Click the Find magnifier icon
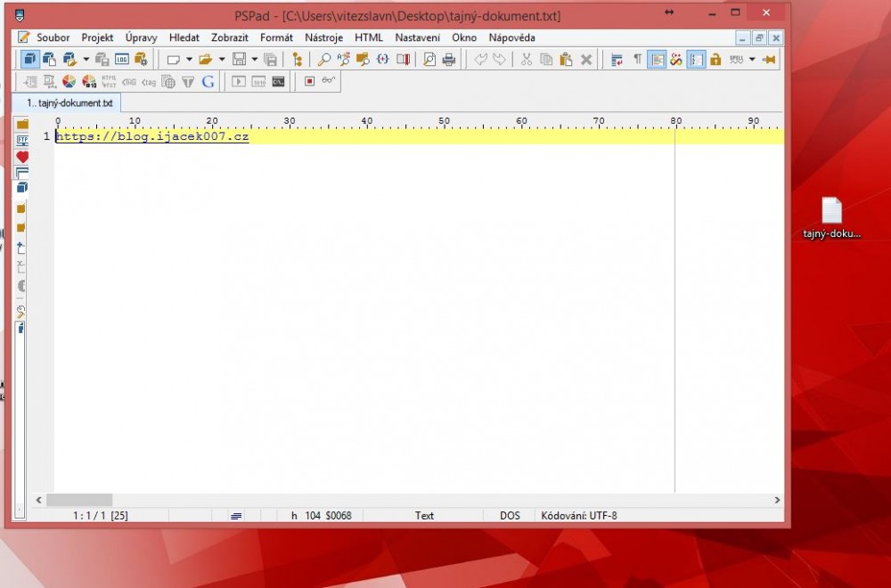 click(x=324, y=60)
